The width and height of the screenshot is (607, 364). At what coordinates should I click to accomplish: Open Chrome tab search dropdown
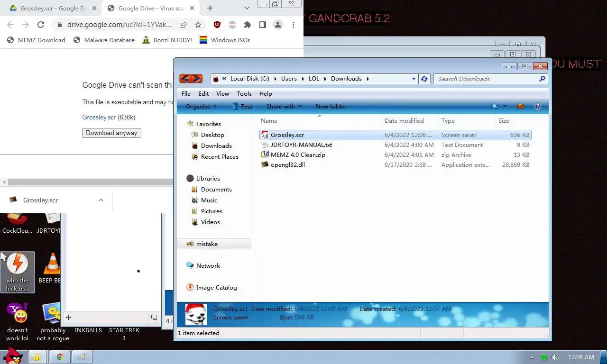(x=247, y=8)
